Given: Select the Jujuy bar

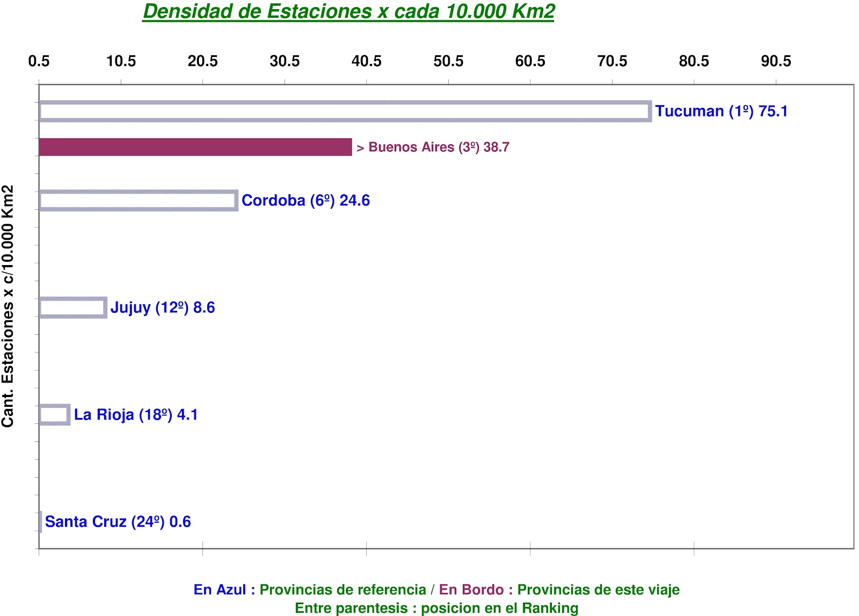Looking at the screenshot, I should coord(73,307).
